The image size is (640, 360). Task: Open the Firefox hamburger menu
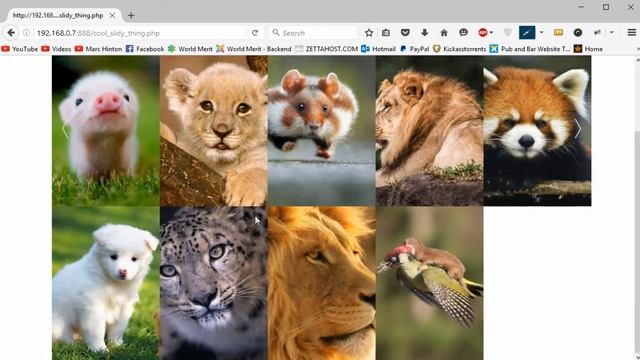pos(631,33)
